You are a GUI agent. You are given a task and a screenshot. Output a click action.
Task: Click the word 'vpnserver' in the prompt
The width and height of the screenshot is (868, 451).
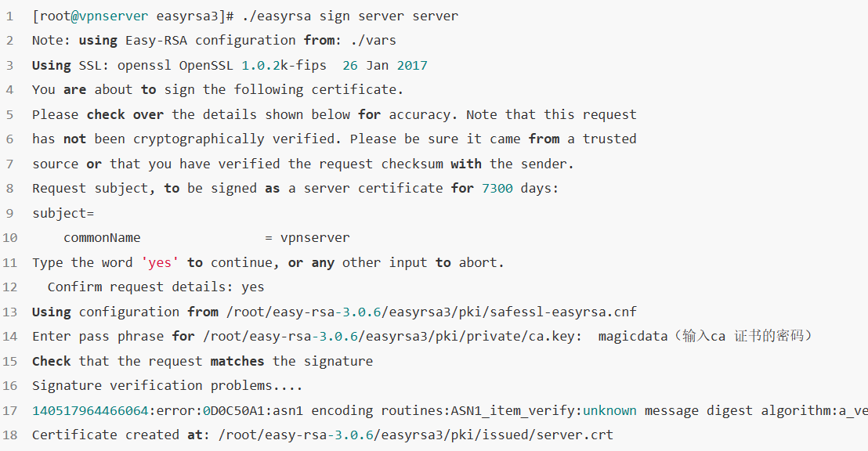point(114,16)
